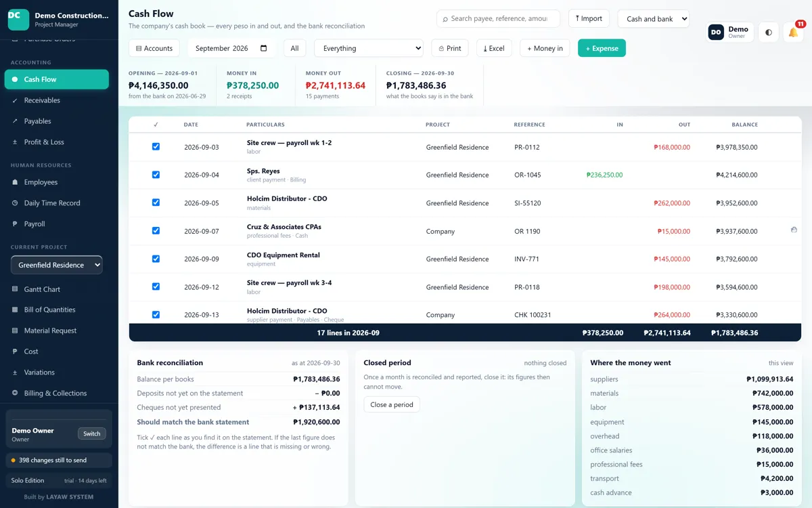Viewport: 812px width, 508px height.
Task: Click the tick column header
Action: pos(156,125)
